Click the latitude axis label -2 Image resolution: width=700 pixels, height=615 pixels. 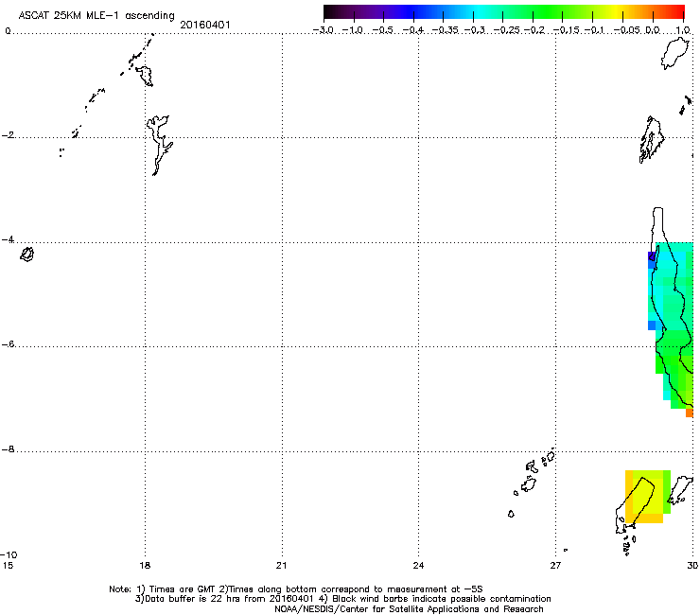click(9, 135)
